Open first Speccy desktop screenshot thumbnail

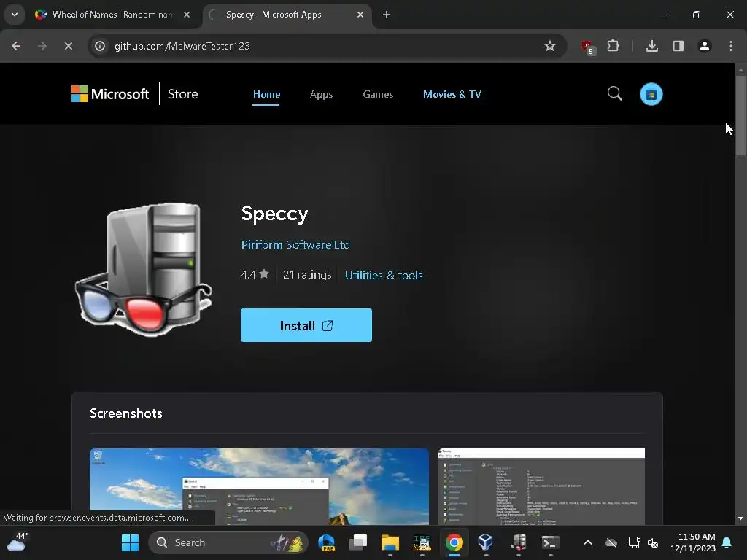(x=259, y=486)
